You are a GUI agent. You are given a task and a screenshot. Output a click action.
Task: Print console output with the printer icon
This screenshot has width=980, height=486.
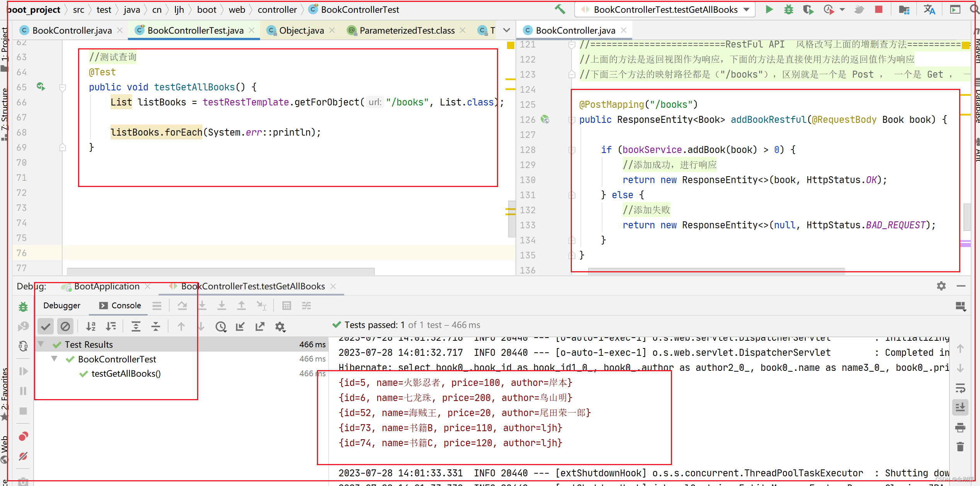[960, 427]
